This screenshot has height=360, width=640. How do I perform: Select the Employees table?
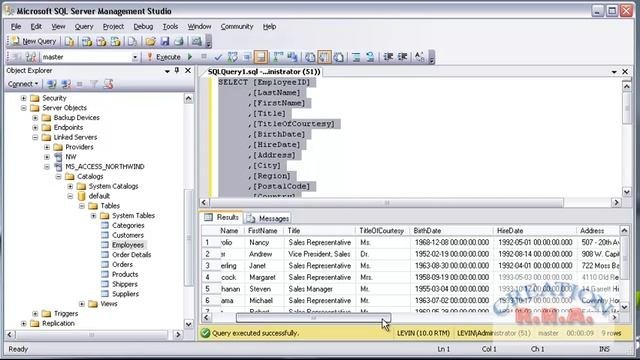click(x=128, y=245)
